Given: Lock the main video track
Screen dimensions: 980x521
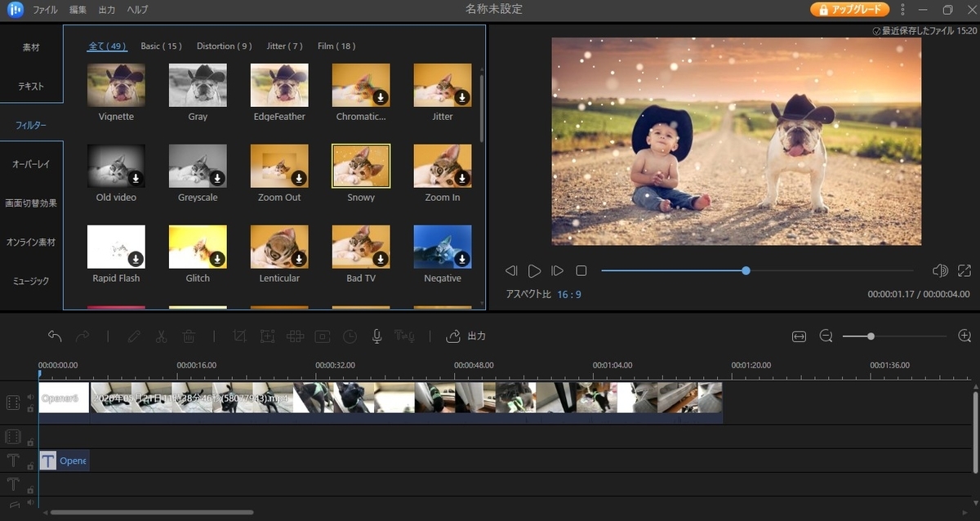Looking at the screenshot, I should coord(30,408).
